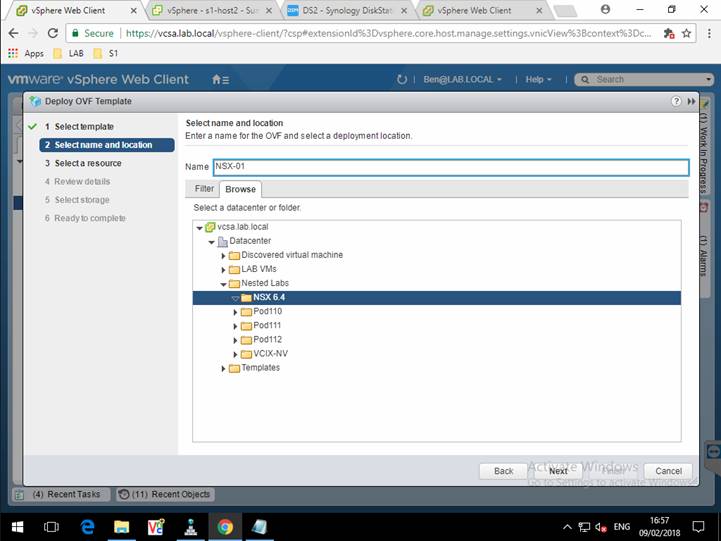721x541 pixels.
Task: Go back in browser history
Action: coord(14,33)
